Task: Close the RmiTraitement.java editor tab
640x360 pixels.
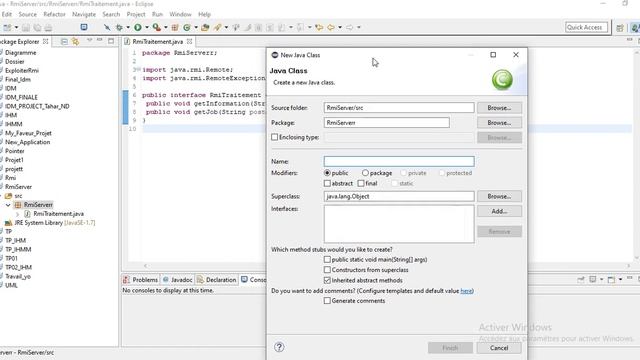Action: pos(189,42)
